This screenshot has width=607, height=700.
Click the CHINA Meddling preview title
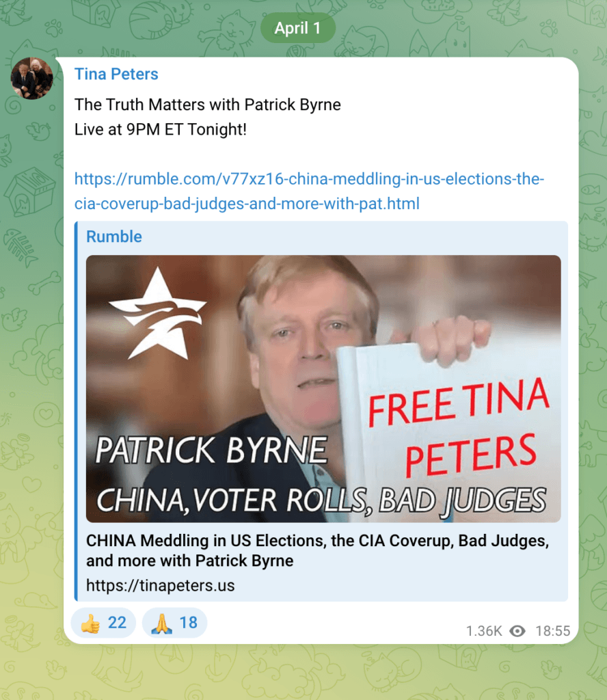pos(317,550)
